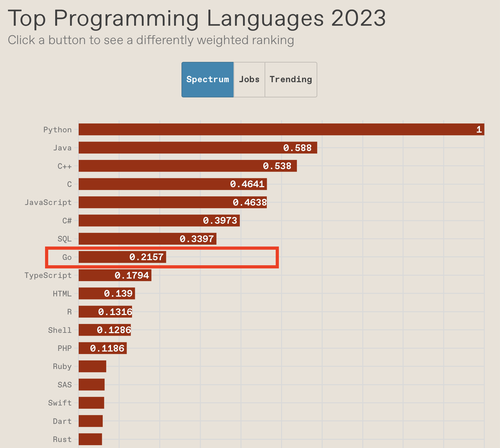Click the Java bar showing 0.588
500x448 pixels.
(x=198, y=148)
